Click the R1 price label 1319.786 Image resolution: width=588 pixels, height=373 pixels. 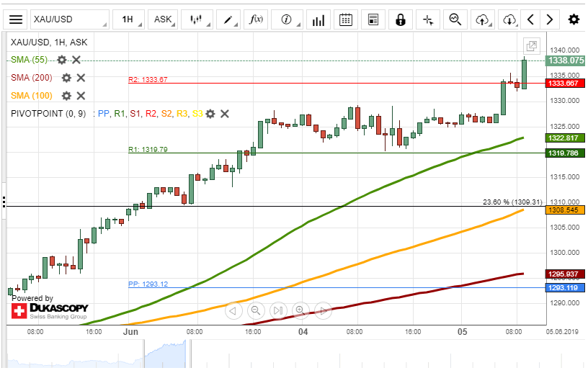[565, 153]
